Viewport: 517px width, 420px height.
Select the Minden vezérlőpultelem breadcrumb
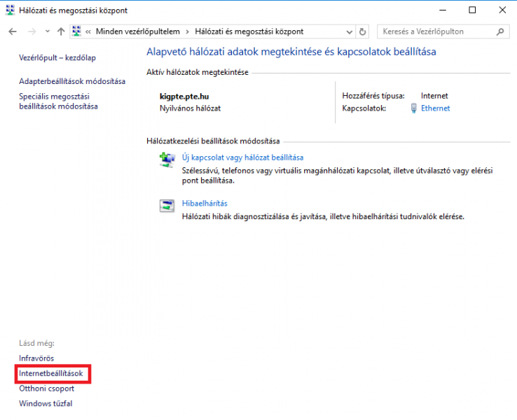pos(137,32)
